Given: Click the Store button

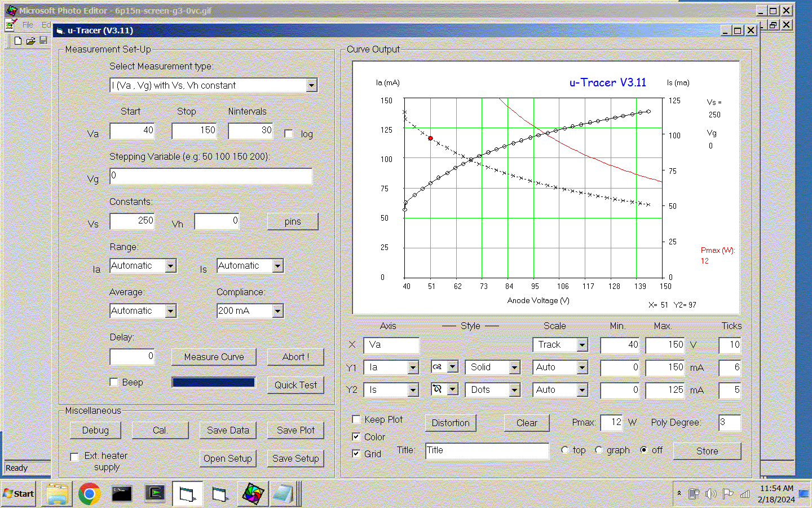Looking at the screenshot, I should (707, 451).
